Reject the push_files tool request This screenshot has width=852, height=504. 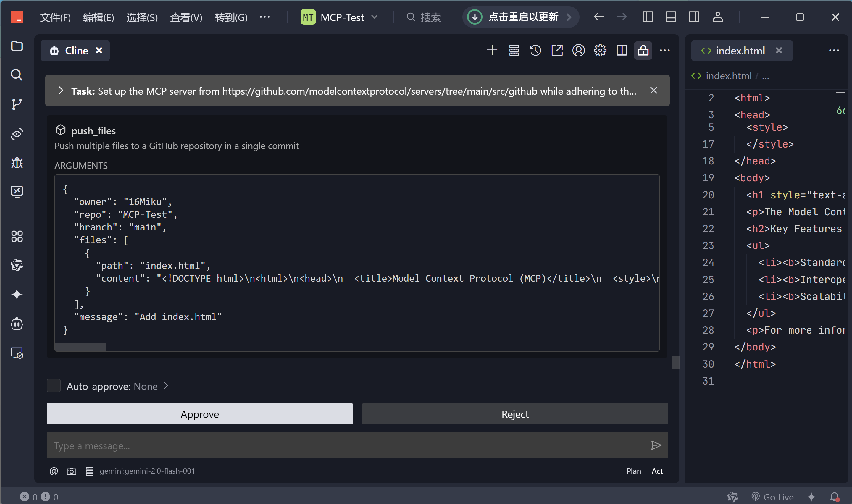[x=515, y=414]
